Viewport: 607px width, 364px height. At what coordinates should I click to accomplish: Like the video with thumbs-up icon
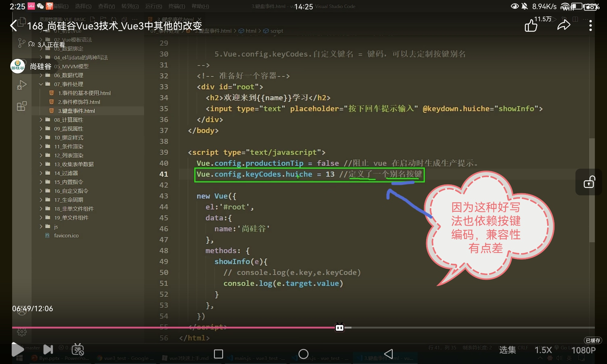tap(531, 25)
